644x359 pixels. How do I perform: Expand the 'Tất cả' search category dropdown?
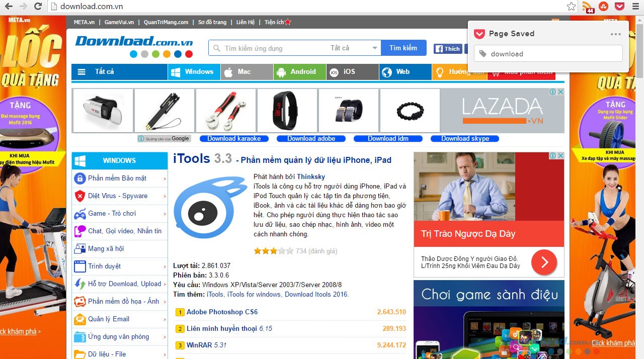(374, 48)
